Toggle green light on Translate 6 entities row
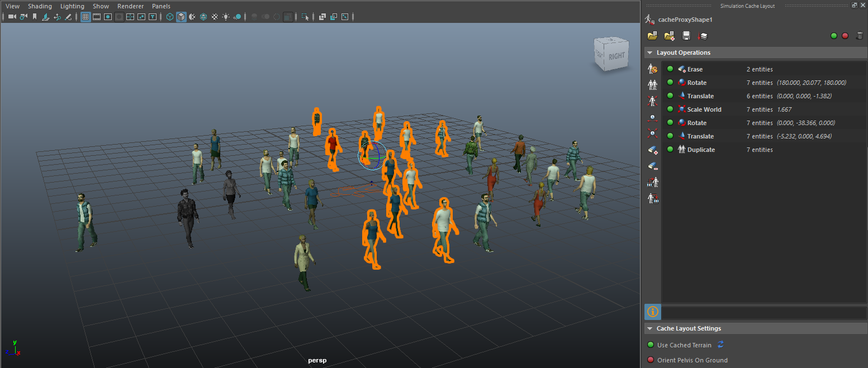This screenshot has width=868, height=368. 670,96
